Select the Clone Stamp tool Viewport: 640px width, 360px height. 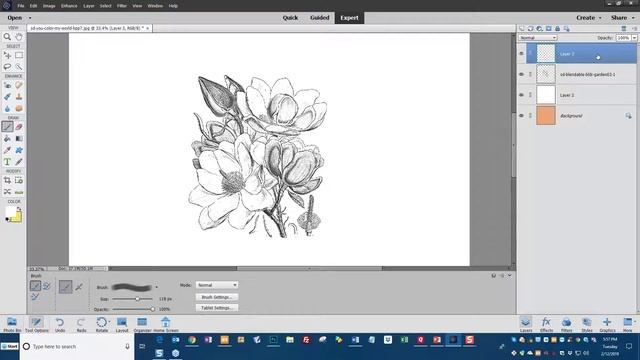(19, 97)
